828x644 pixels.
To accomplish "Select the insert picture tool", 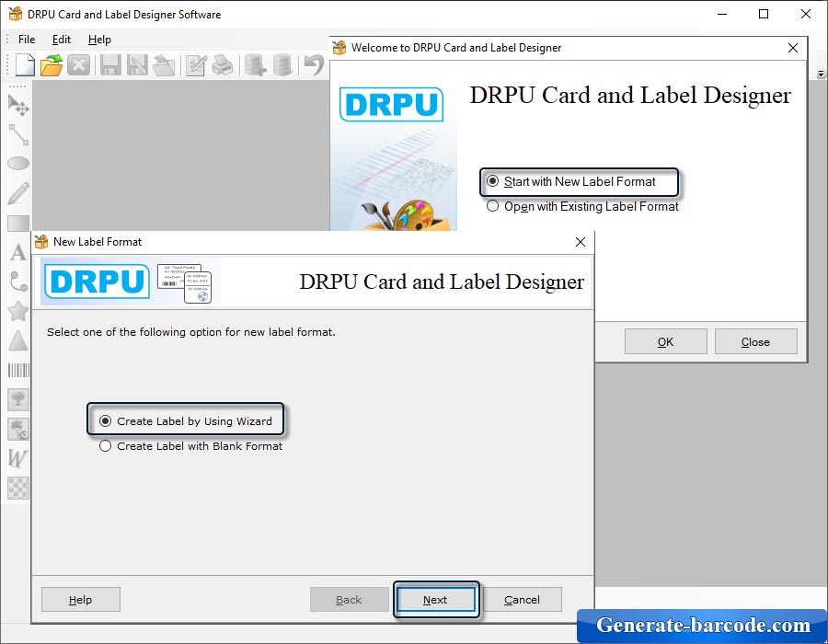I will (x=18, y=399).
